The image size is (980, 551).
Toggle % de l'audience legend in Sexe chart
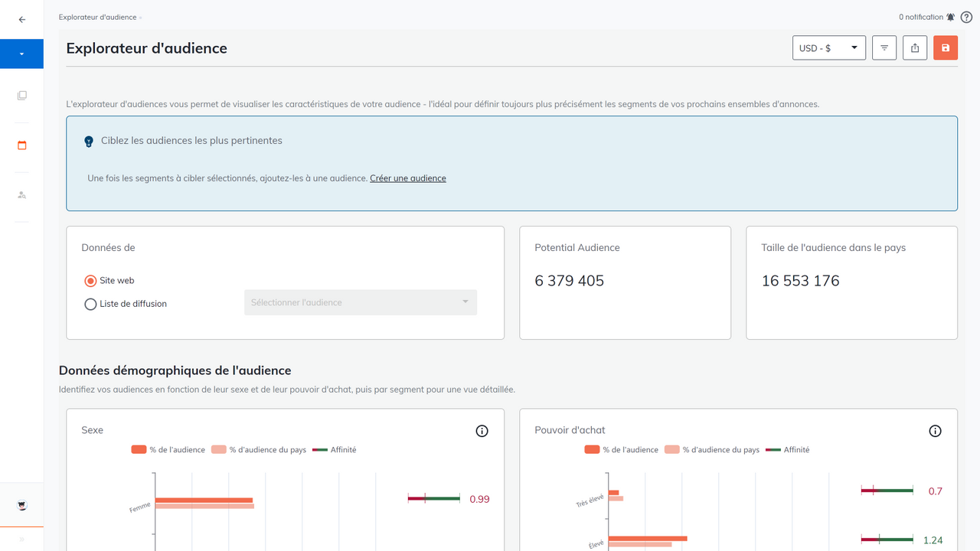[168, 450]
